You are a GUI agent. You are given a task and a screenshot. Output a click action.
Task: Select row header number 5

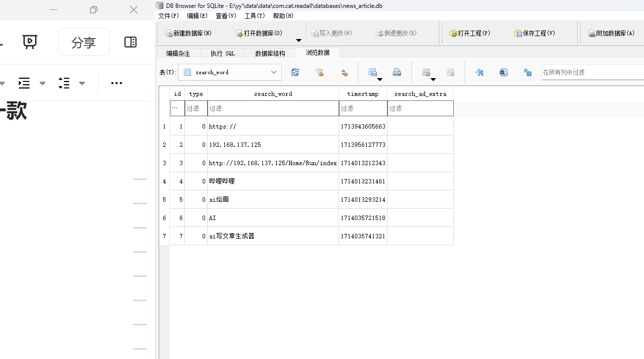165,199
